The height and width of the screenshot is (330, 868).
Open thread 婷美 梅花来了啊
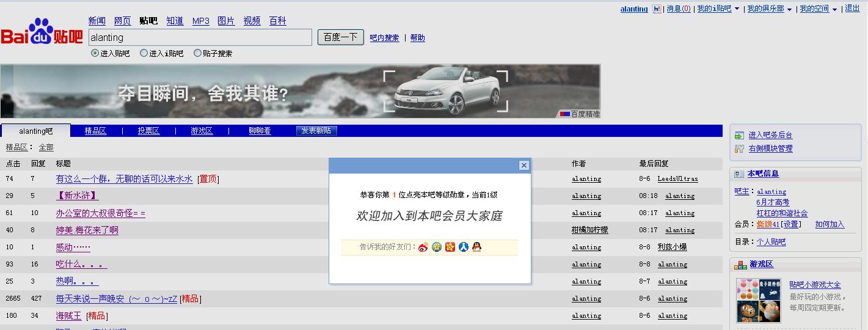point(87,230)
